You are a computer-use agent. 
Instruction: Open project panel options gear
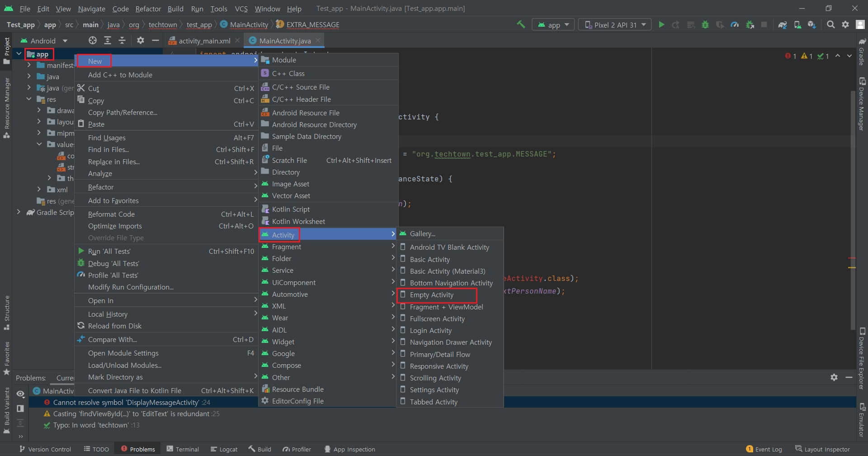click(141, 40)
